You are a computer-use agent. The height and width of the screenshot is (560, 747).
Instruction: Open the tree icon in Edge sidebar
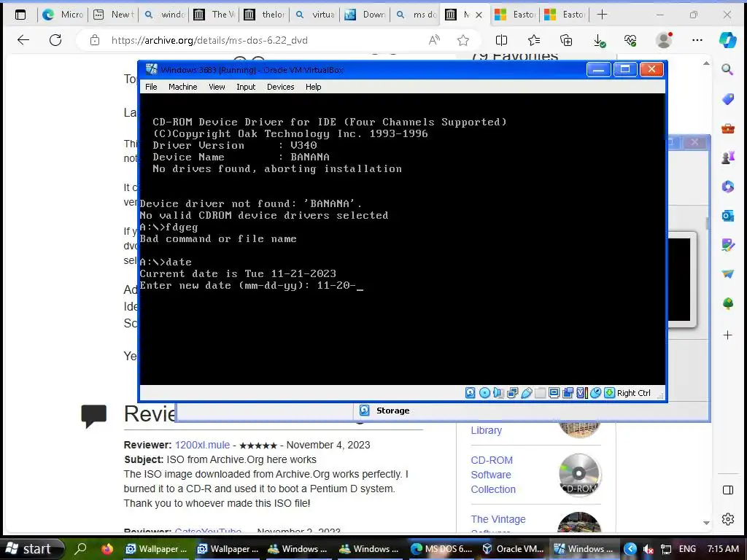727,303
